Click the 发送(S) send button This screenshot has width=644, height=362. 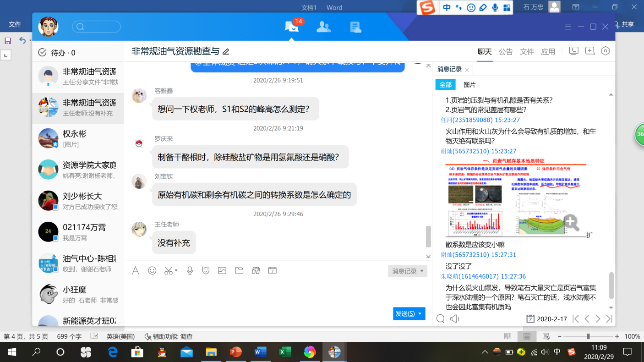(405, 314)
